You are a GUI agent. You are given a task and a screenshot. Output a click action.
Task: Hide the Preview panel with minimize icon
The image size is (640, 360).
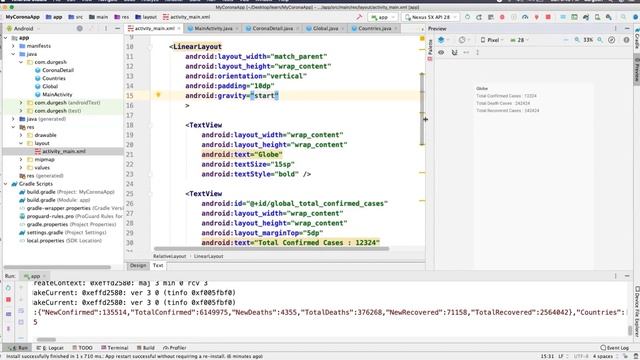pos(627,29)
